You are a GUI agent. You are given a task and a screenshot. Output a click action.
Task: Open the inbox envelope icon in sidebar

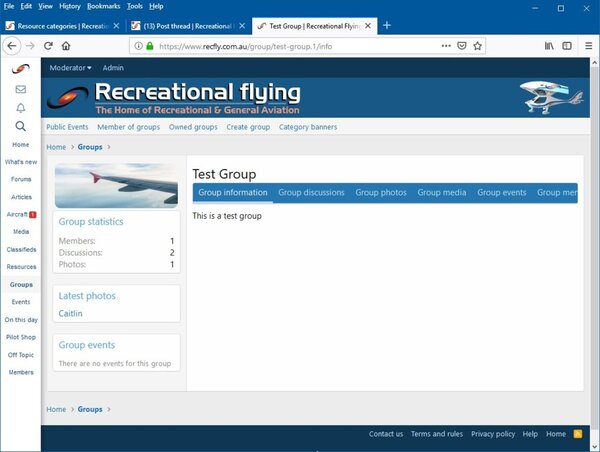[x=20, y=89]
